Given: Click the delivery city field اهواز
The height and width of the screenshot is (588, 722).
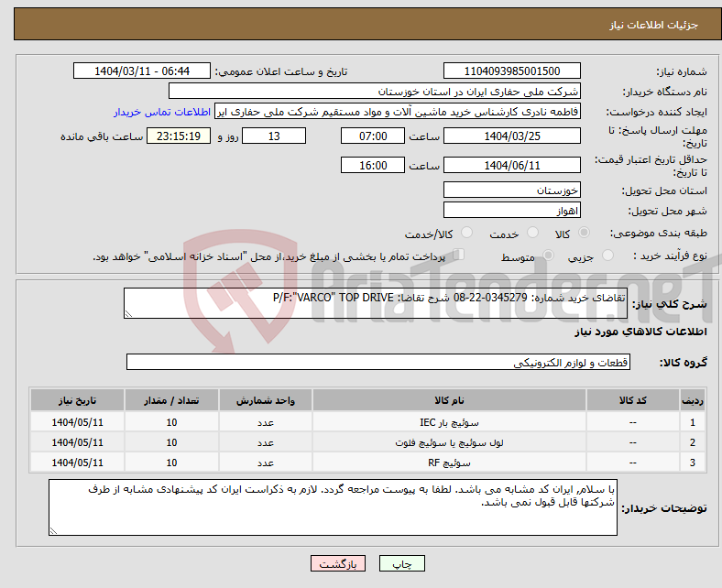Looking at the screenshot, I should (511, 210).
